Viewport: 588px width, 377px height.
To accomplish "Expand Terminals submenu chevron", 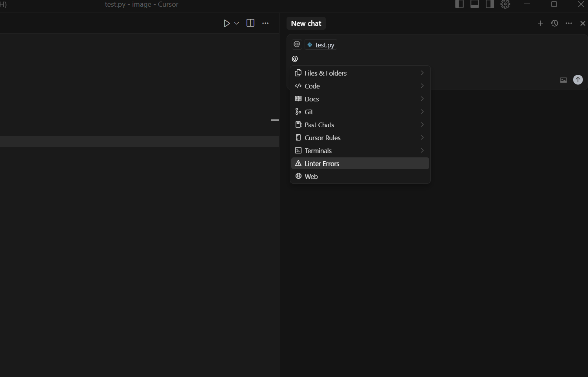I will coord(422,150).
